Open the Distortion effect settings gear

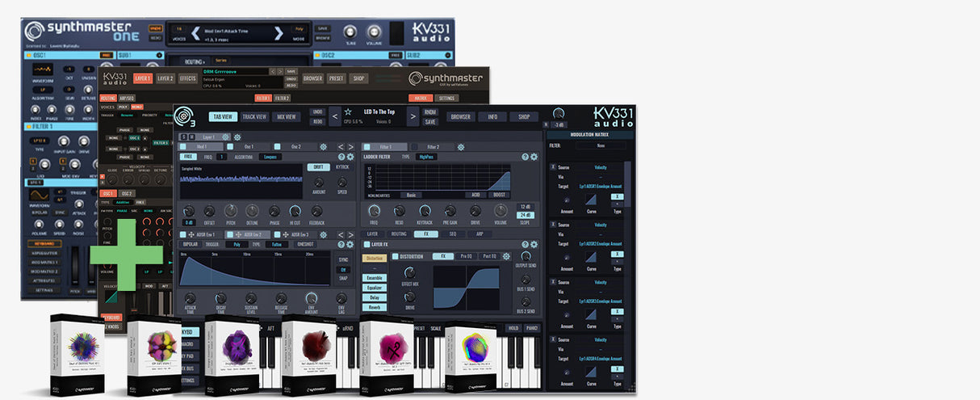(x=506, y=256)
